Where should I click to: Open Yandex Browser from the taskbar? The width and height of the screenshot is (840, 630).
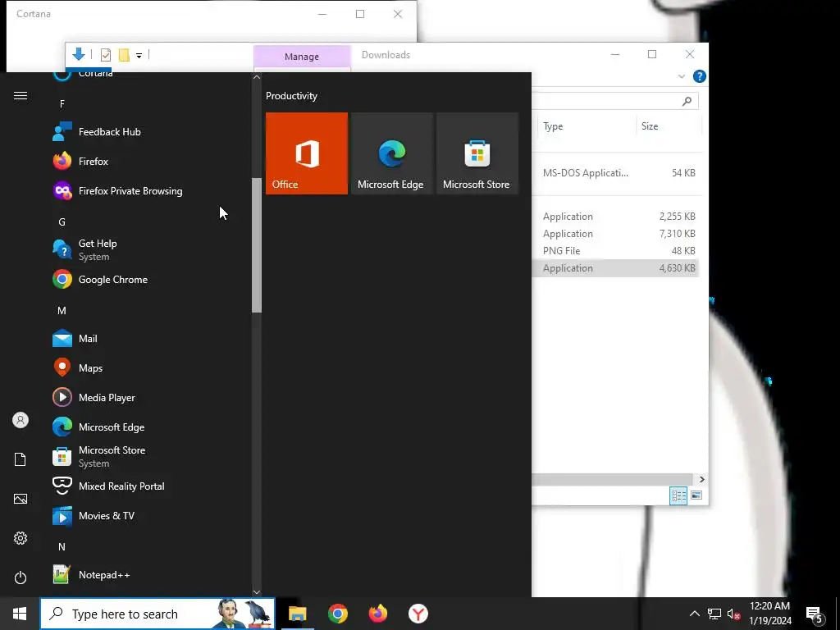[418, 614]
